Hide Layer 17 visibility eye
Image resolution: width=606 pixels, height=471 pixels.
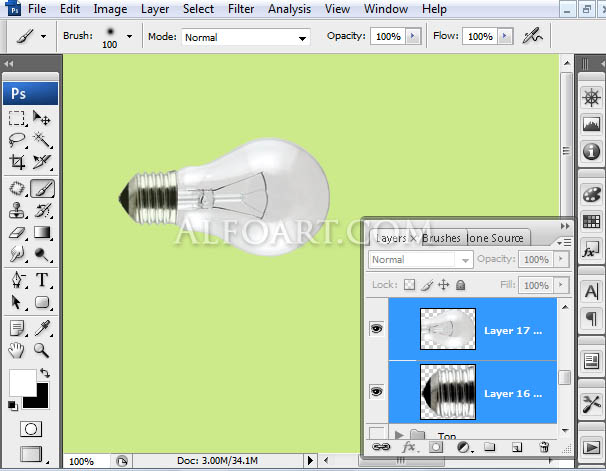point(377,328)
